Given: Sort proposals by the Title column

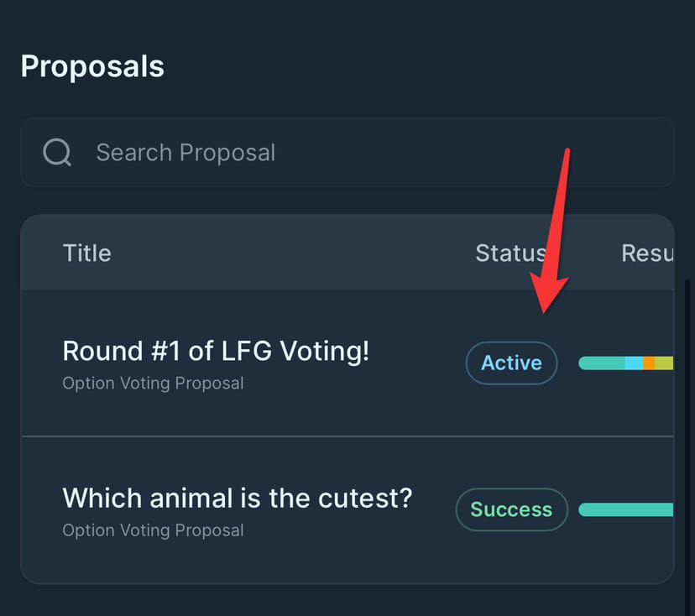Looking at the screenshot, I should tap(86, 253).
